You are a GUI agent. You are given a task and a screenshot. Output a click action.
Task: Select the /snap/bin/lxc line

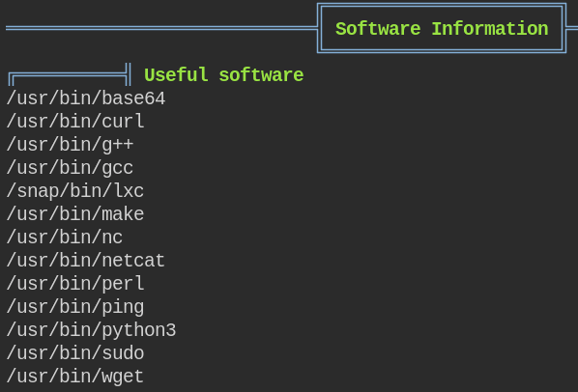[75, 191]
